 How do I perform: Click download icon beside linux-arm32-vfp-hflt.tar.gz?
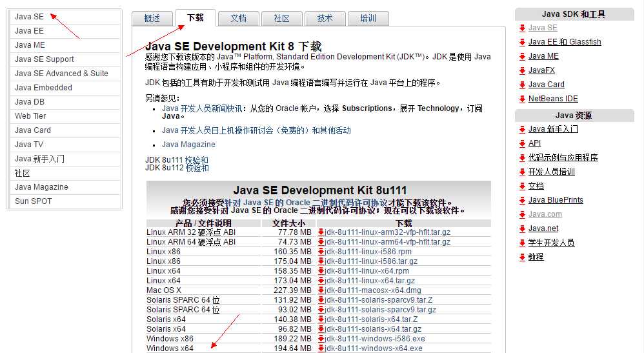(x=321, y=232)
